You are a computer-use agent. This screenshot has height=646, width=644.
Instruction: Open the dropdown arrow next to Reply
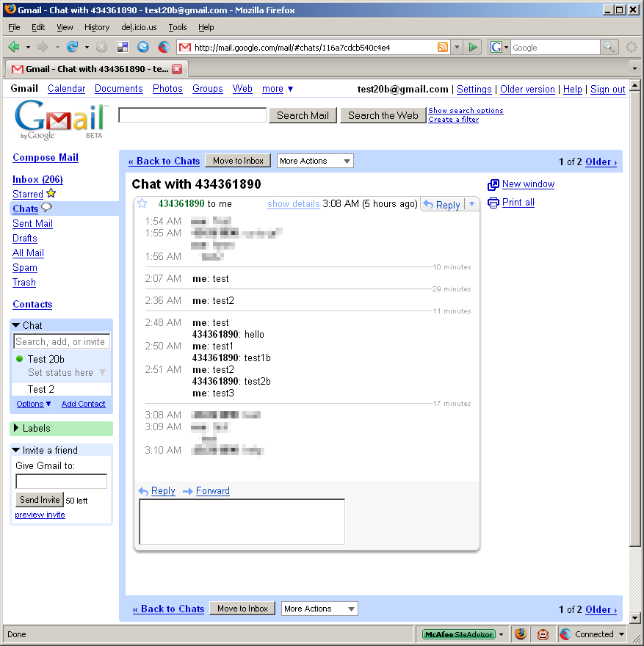tap(471, 204)
